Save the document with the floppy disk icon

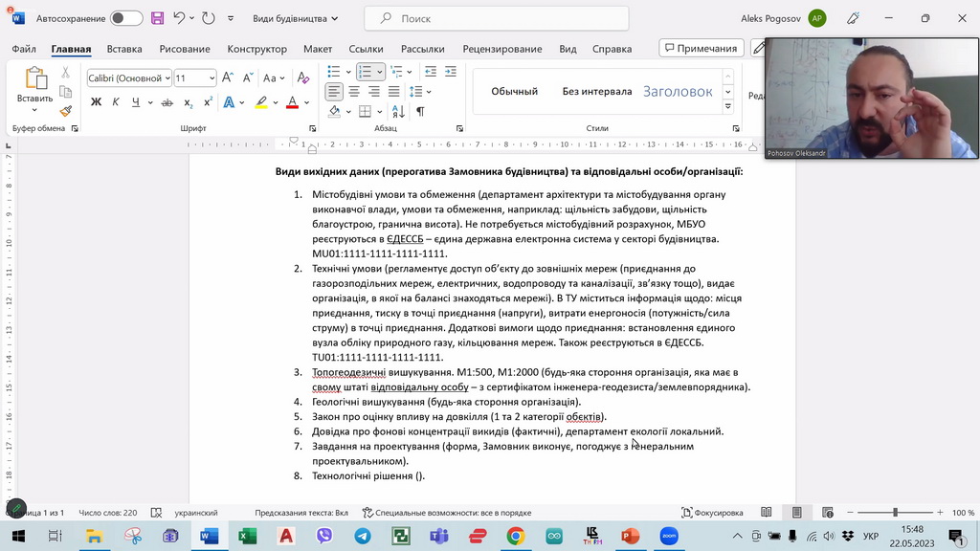158,18
